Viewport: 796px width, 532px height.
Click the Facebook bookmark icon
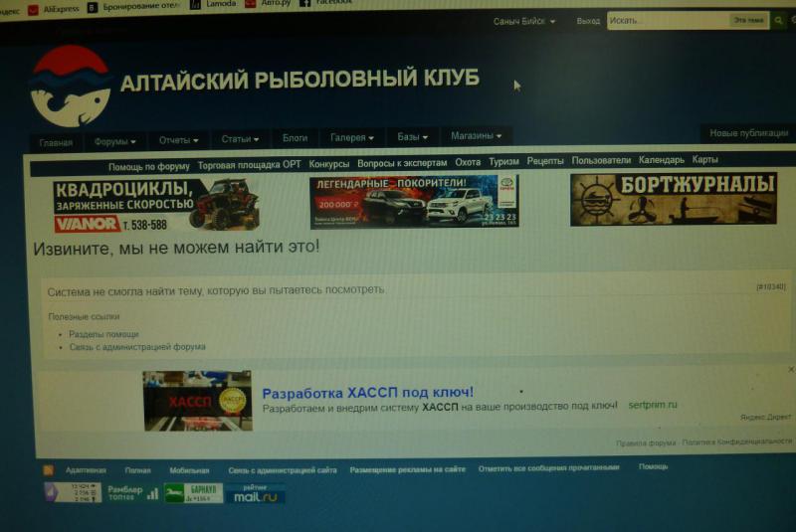coord(304,3)
